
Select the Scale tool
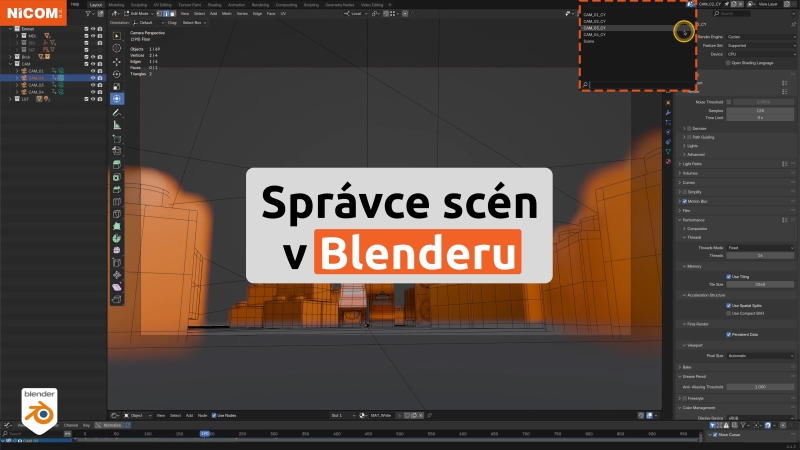click(x=117, y=86)
